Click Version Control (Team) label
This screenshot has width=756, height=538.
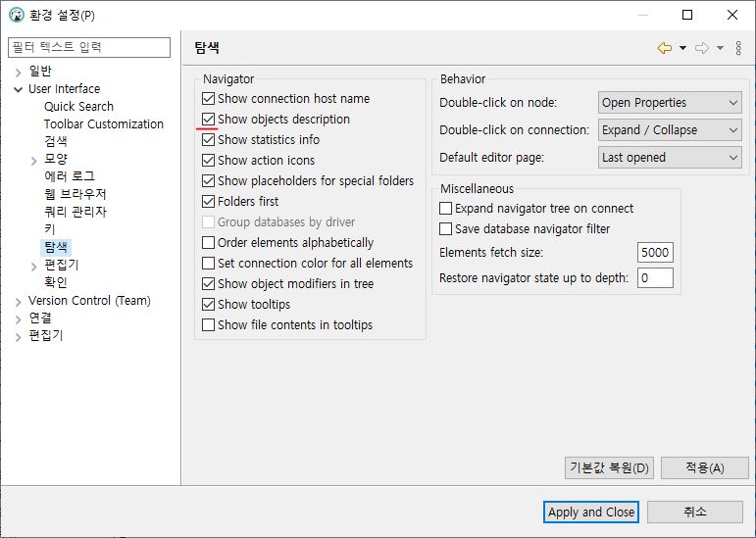pyautogui.click(x=89, y=301)
